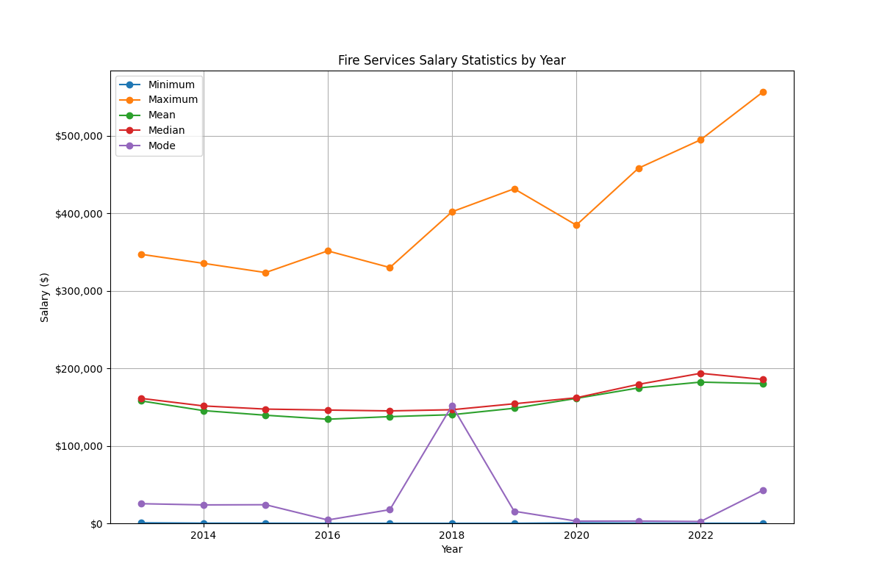
Task: Click the Salary ($) axis label
Action: coord(44,295)
